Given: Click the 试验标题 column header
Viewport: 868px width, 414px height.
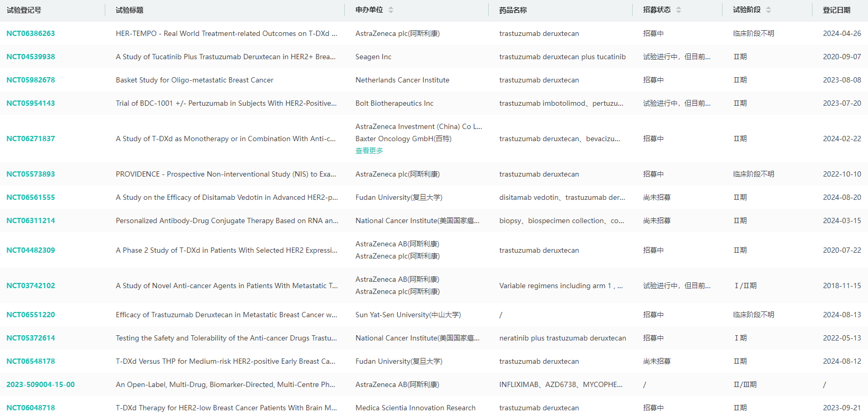Looking at the screenshot, I should [130, 10].
